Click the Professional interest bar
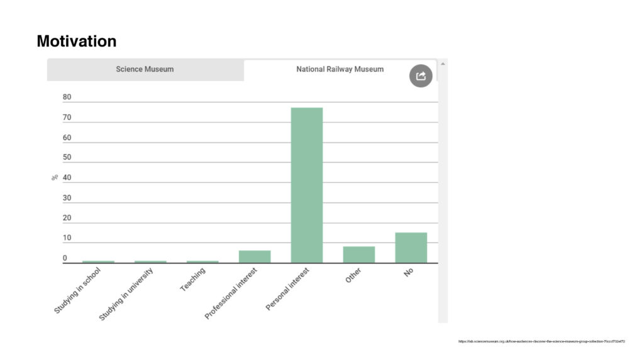The width and height of the screenshot is (644, 362). (255, 256)
